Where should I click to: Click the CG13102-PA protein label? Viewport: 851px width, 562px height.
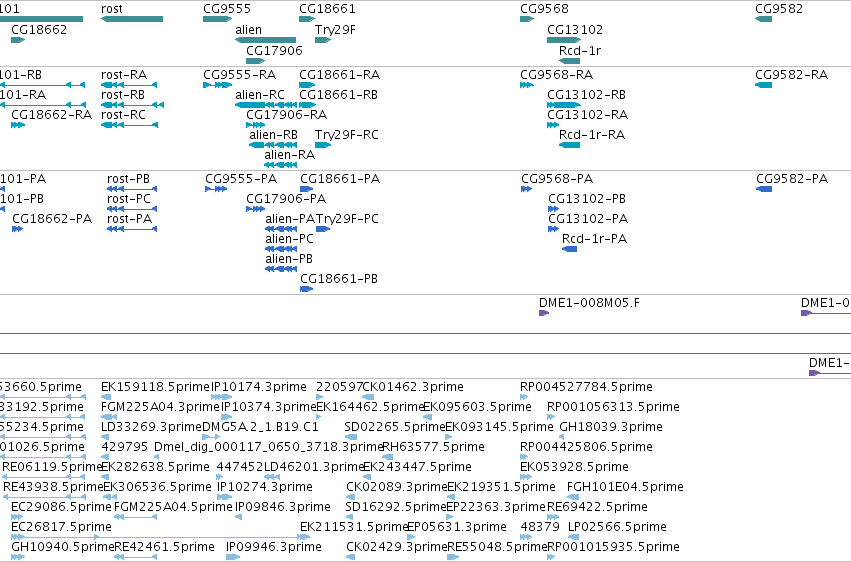[588, 219]
